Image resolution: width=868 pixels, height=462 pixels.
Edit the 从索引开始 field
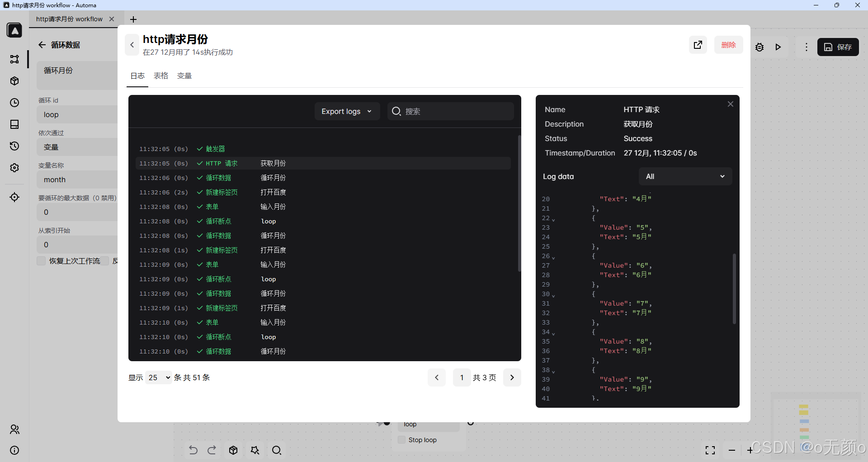click(77, 245)
